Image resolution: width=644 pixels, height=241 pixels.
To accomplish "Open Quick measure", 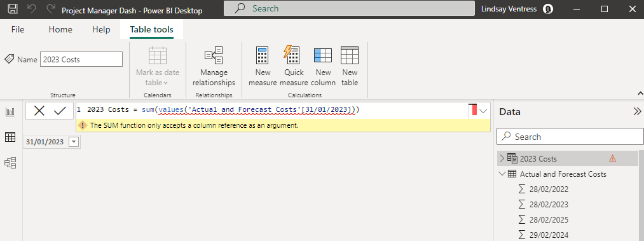I will point(294,66).
